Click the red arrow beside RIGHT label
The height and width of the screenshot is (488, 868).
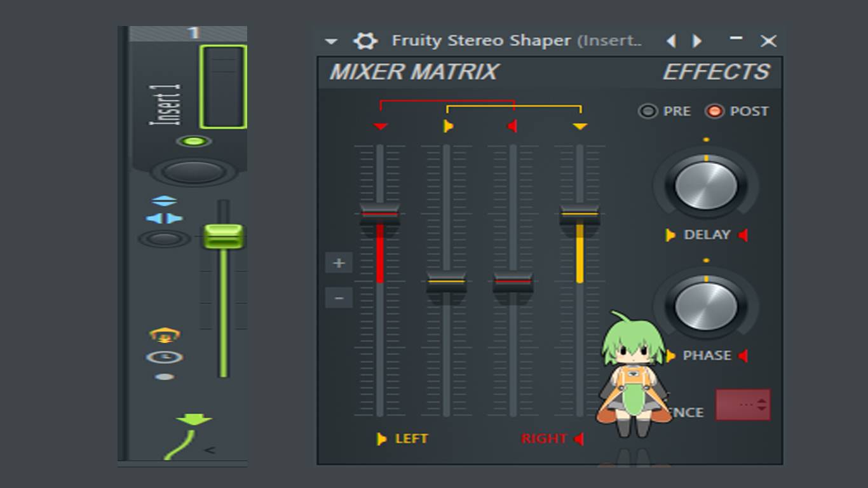pos(578,439)
